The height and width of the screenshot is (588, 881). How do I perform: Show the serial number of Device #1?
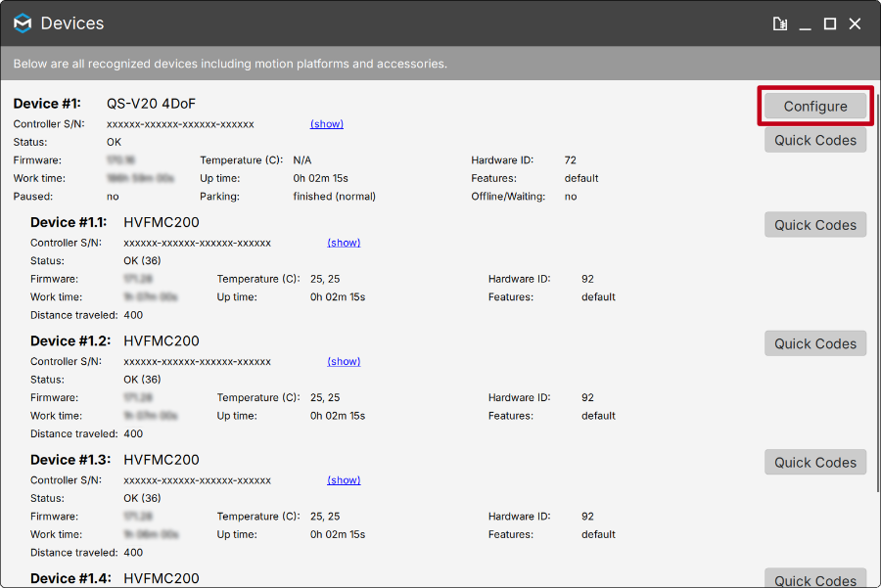point(327,124)
